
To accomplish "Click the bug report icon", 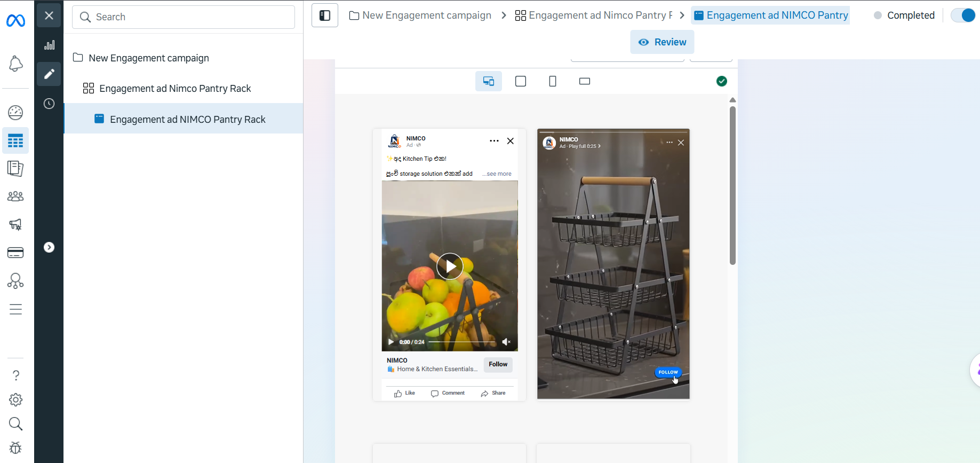I will point(15,448).
